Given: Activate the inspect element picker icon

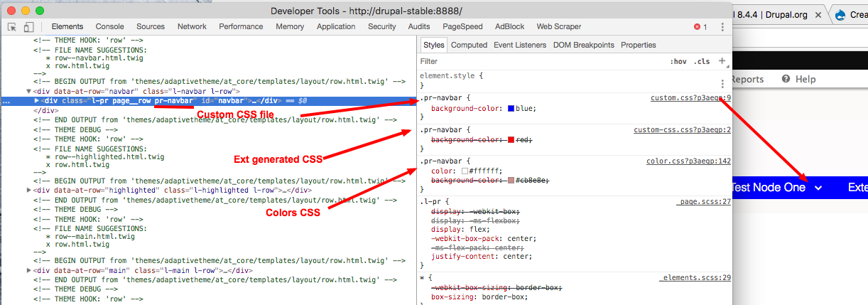Looking at the screenshot, I should coord(12,27).
